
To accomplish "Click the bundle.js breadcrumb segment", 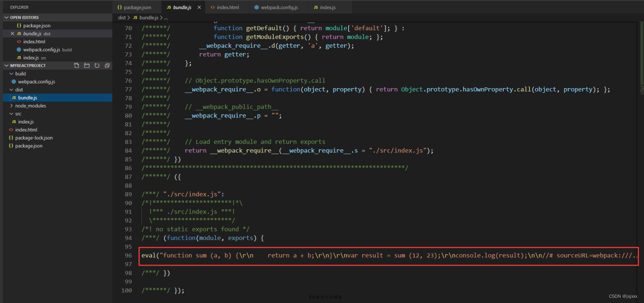I will point(149,17).
